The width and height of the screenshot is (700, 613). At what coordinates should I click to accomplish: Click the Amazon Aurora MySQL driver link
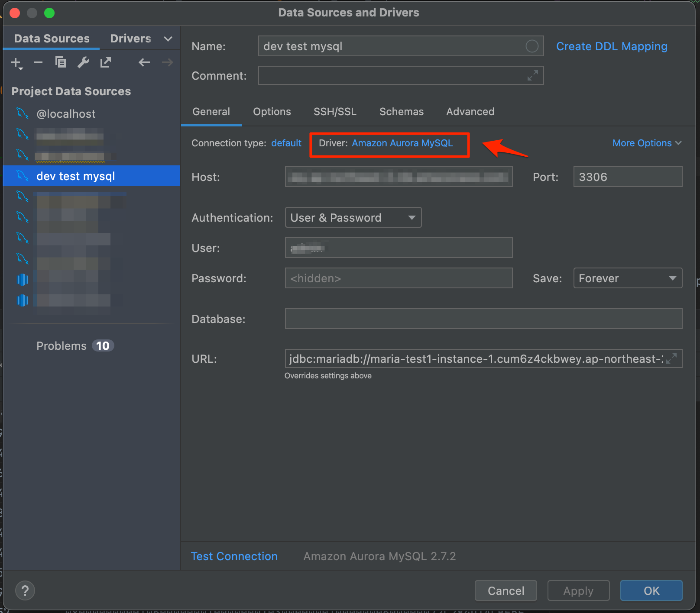click(x=402, y=143)
